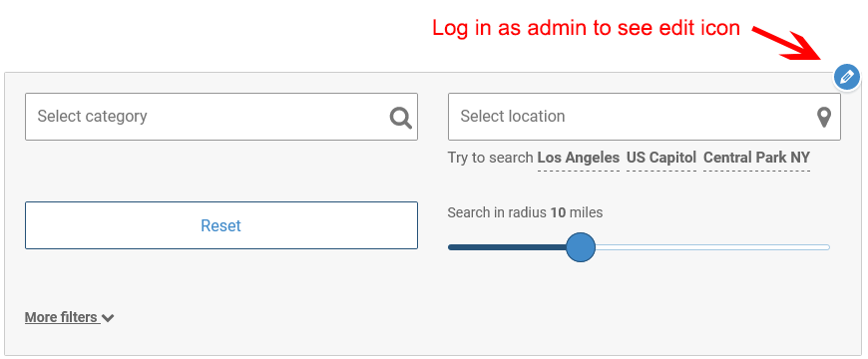Click the magnifier icon in category field
Screen dimensions: 868x359
coord(400,118)
